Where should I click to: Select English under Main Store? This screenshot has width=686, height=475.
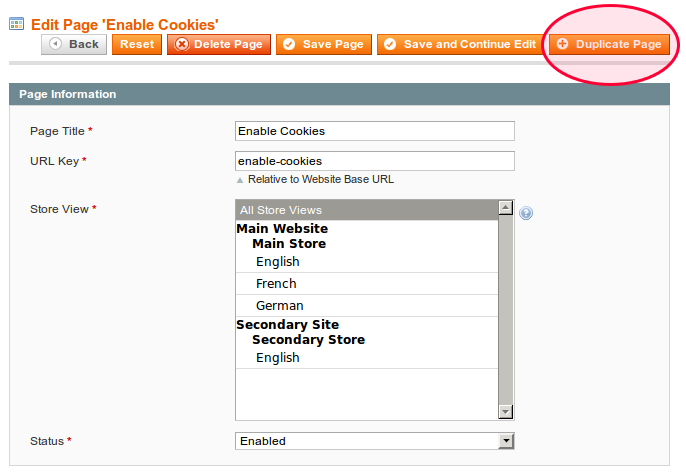[367, 262]
